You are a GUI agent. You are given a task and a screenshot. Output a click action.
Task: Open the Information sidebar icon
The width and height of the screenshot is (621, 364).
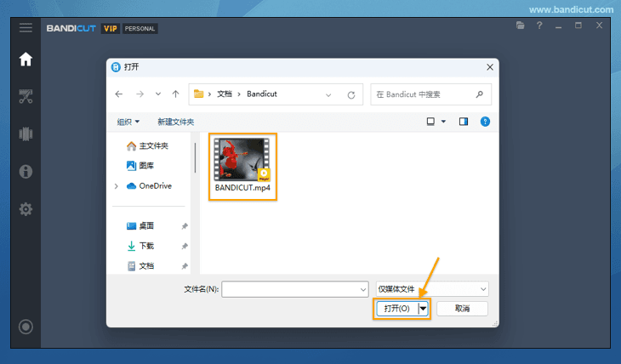(x=26, y=172)
